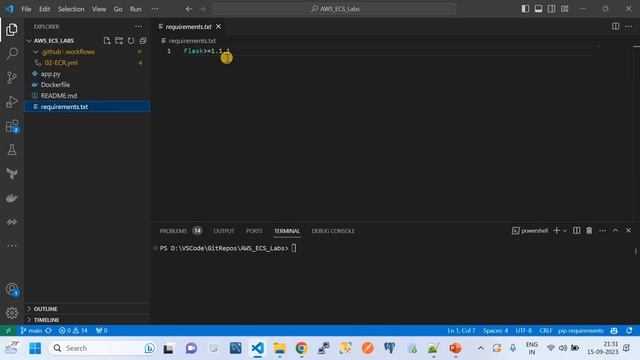640x360 pixels.
Task: Go forward in navigation history
Action: click(202, 9)
